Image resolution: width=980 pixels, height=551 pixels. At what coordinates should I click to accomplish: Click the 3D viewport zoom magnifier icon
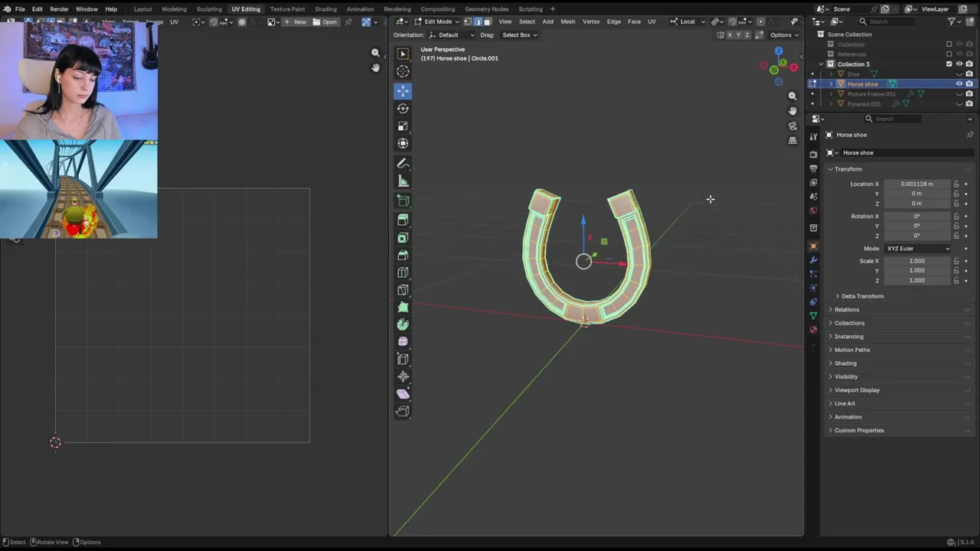point(792,96)
